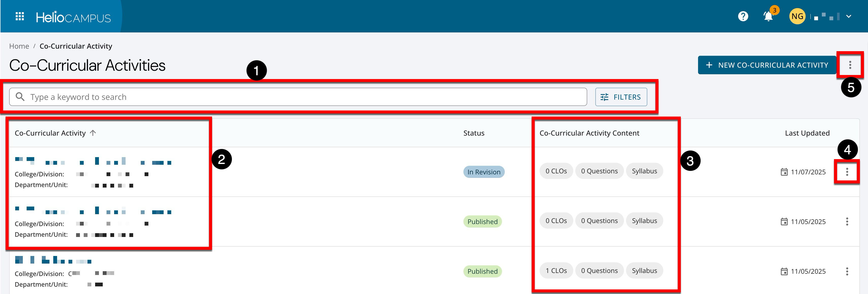This screenshot has width=868, height=294.
Task: Click the NG user avatar
Action: [797, 16]
